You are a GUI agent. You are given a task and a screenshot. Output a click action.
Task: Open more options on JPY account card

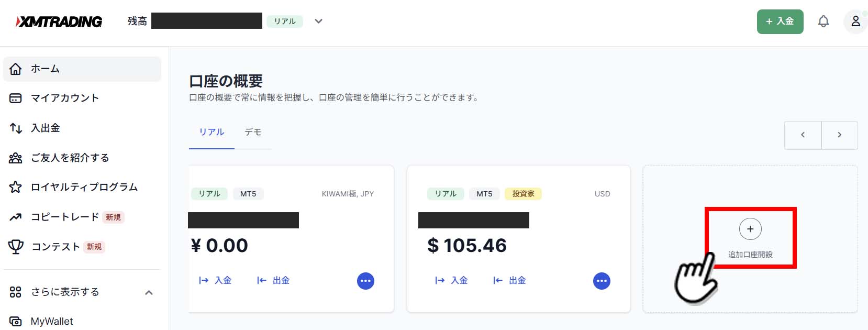pos(365,281)
